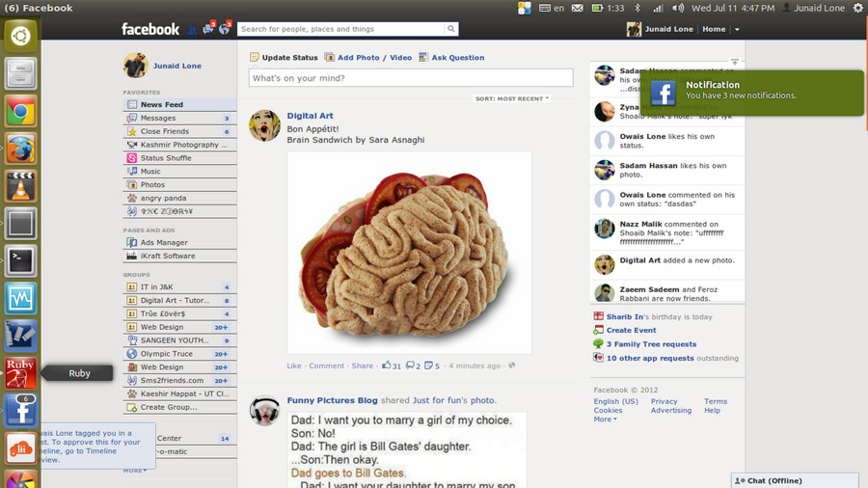Click Create Group... in sidebar
This screenshot has width=868, height=488.
click(180, 407)
